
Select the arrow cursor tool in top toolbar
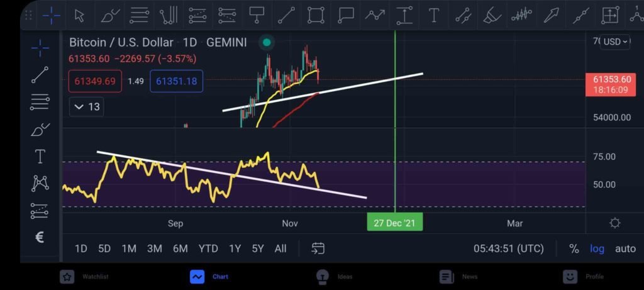point(79,15)
